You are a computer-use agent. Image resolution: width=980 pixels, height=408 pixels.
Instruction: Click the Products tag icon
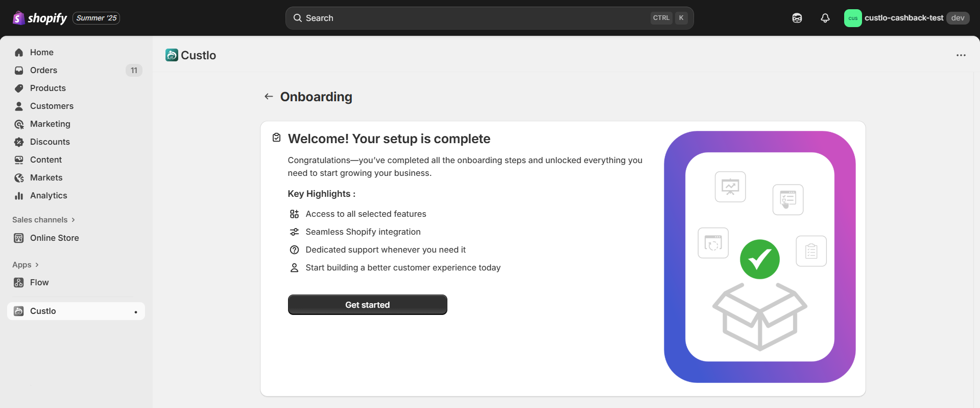pos(19,88)
